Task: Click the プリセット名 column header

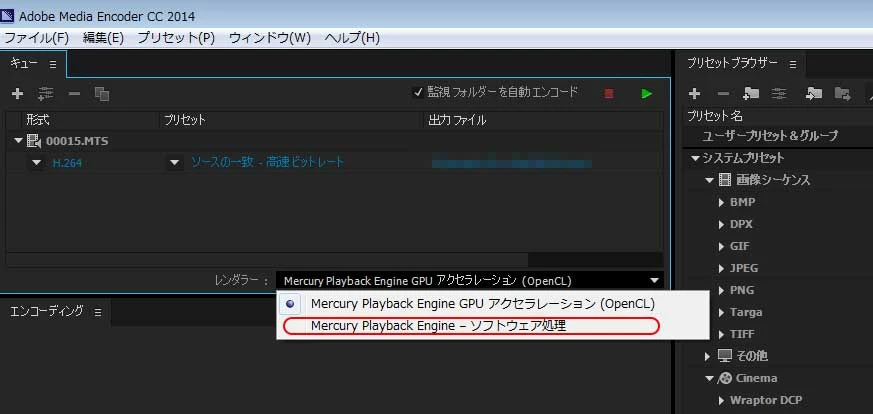Action: pos(715,116)
